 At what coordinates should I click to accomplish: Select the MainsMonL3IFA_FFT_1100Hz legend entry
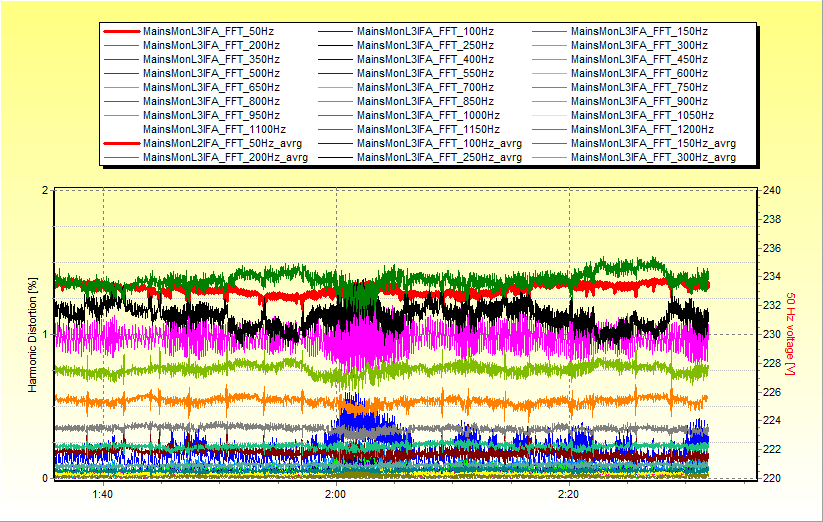pos(215,130)
